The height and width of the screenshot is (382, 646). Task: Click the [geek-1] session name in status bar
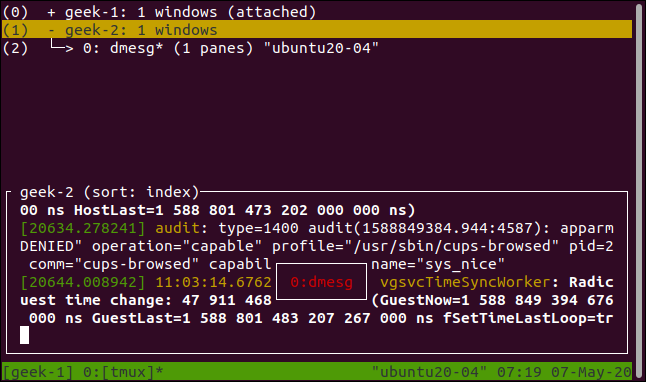click(x=38, y=372)
